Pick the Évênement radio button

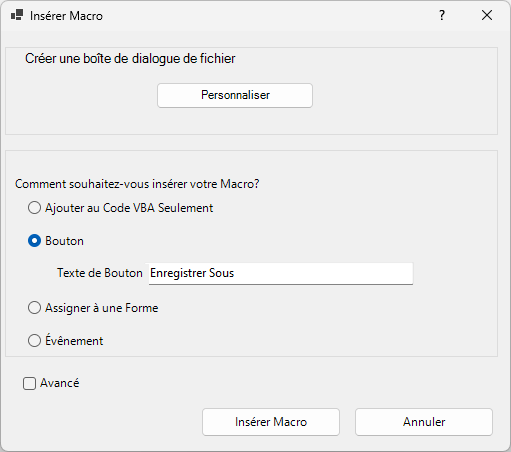point(34,341)
